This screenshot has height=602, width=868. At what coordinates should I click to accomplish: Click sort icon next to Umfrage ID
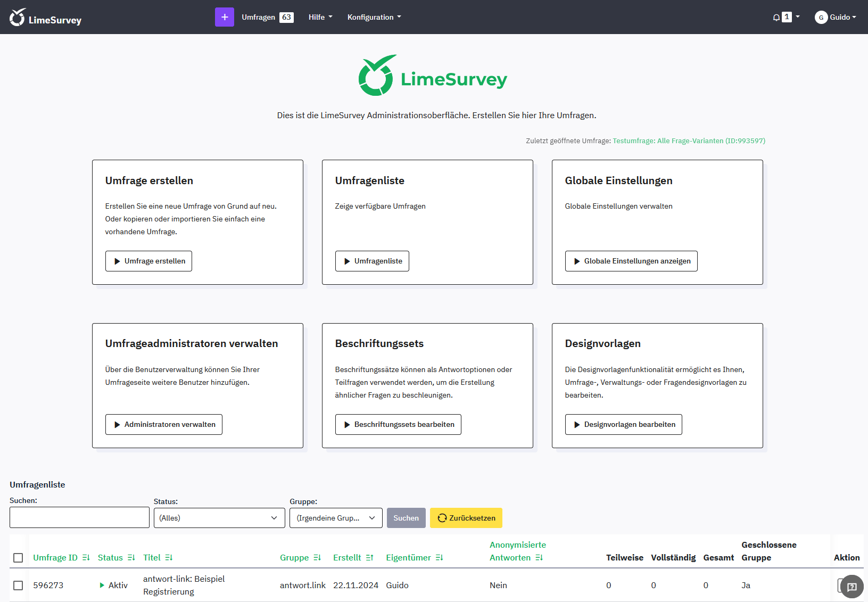[86, 558]
